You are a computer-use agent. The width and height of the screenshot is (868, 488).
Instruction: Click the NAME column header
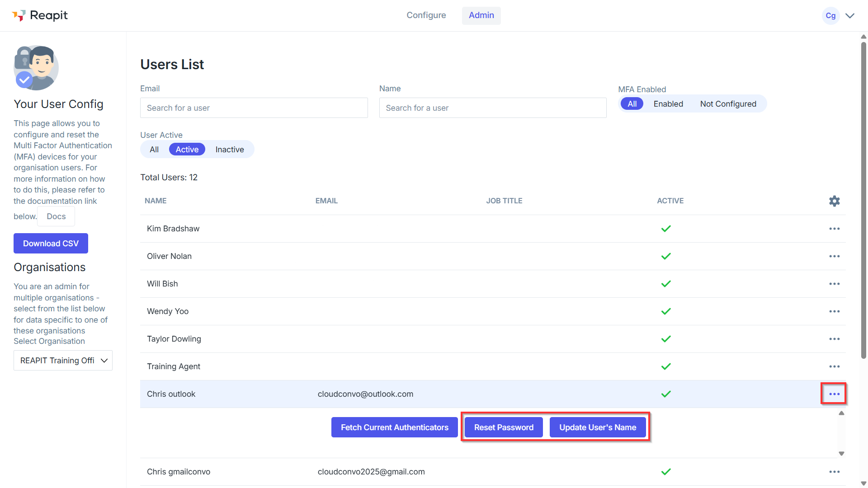(156, 201)
